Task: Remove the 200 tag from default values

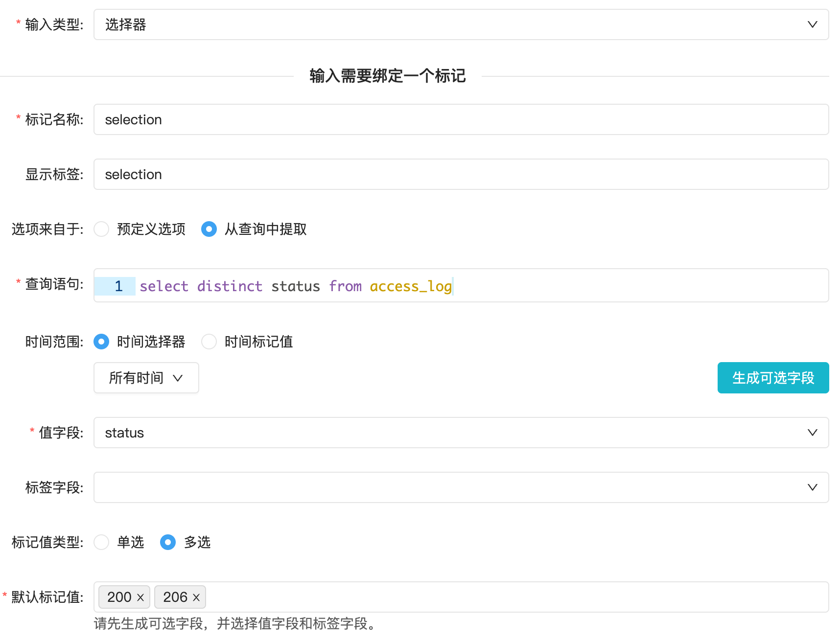Action: [140, 597]
